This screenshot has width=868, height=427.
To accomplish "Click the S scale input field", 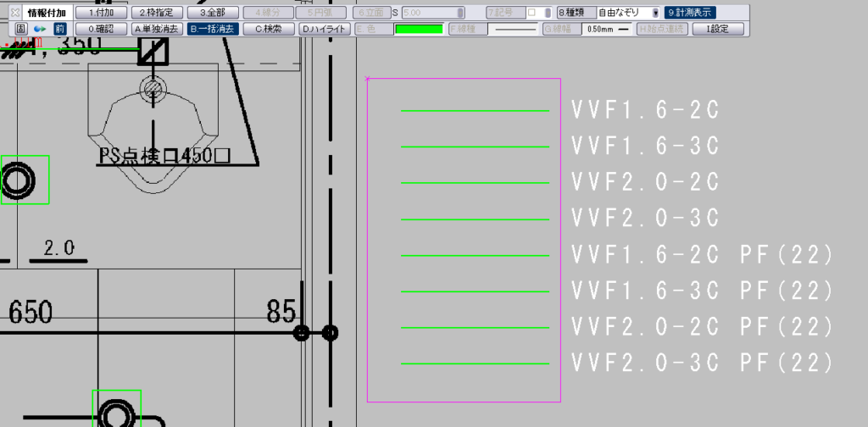I will [x=432, y=13].
